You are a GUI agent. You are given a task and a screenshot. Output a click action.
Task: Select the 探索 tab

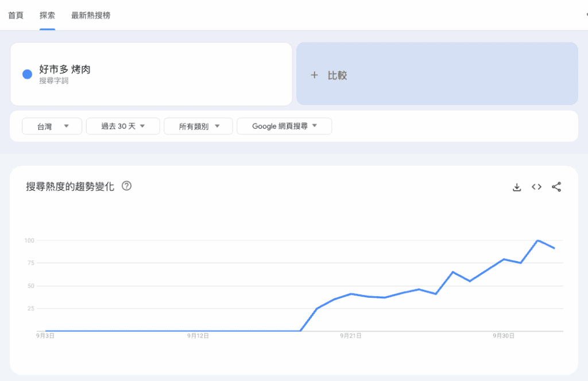coord(47,15)
